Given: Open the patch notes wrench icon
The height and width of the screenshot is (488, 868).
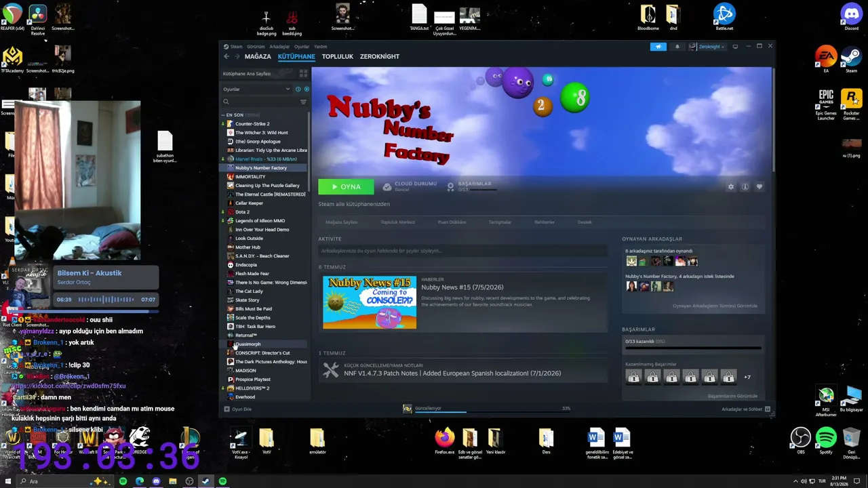Looking at the screenshot, I should pyautogui.click(x=331, y=370).
